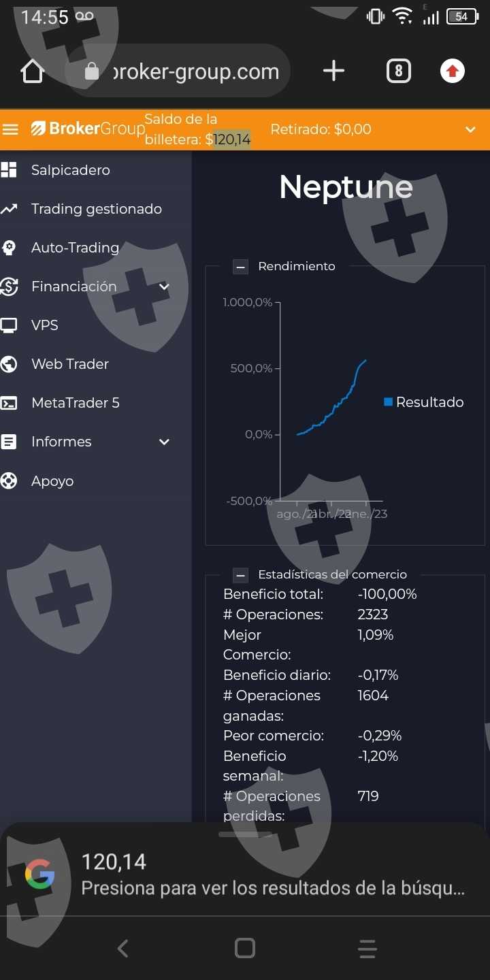Screen dimensions: 490x980
Task: Click the Web Trader globe icon
Action: click(x=9, y=364)
